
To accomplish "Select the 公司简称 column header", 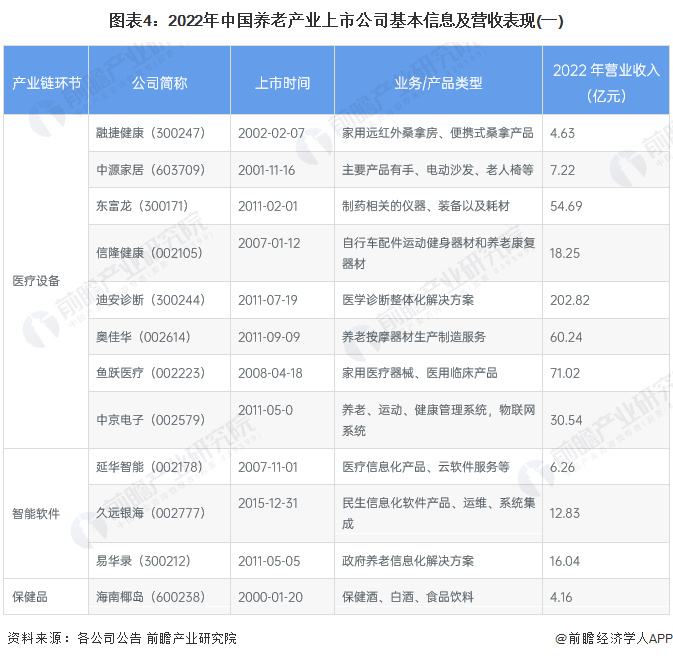I will click(159, 80).
